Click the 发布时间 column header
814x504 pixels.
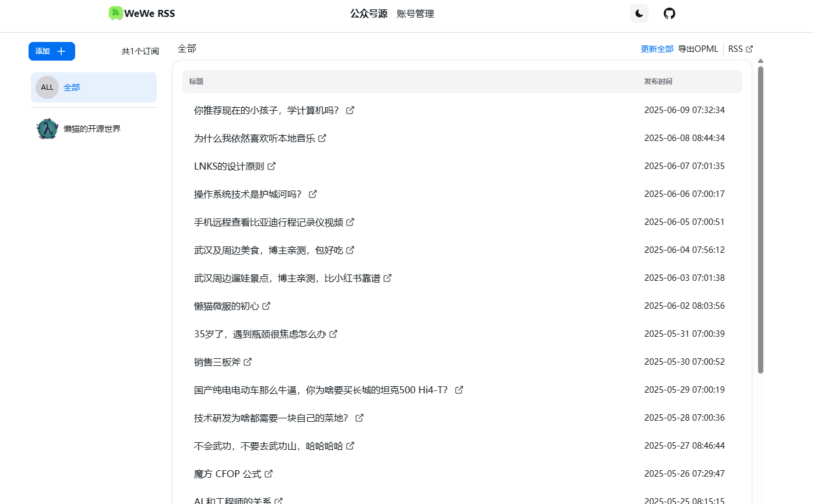[658, 82]
